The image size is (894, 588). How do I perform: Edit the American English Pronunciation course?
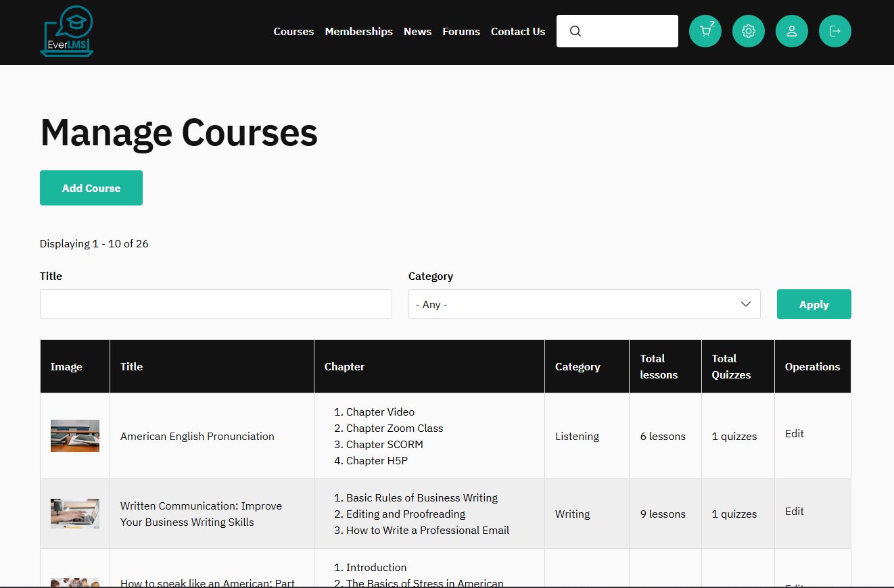794,434
